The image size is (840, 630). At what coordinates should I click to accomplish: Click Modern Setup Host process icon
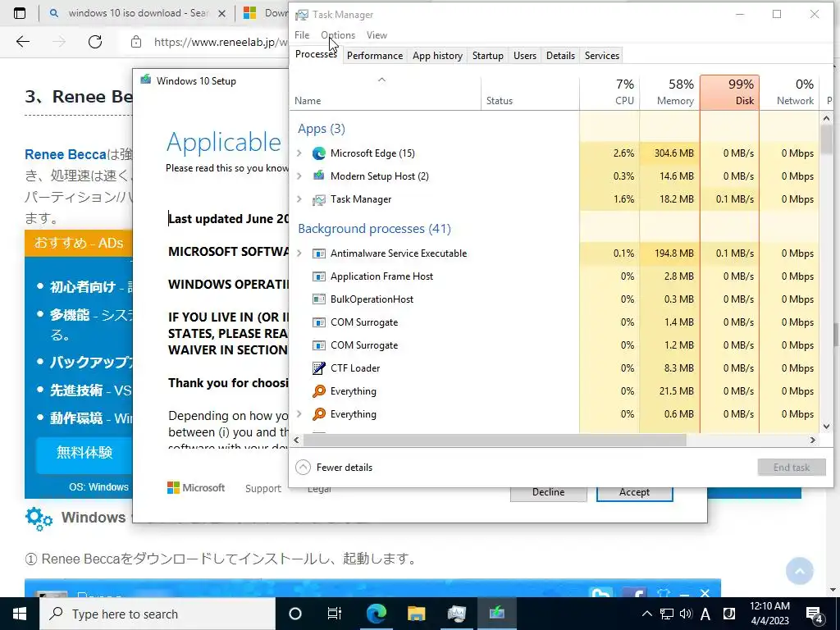[319, 176]
